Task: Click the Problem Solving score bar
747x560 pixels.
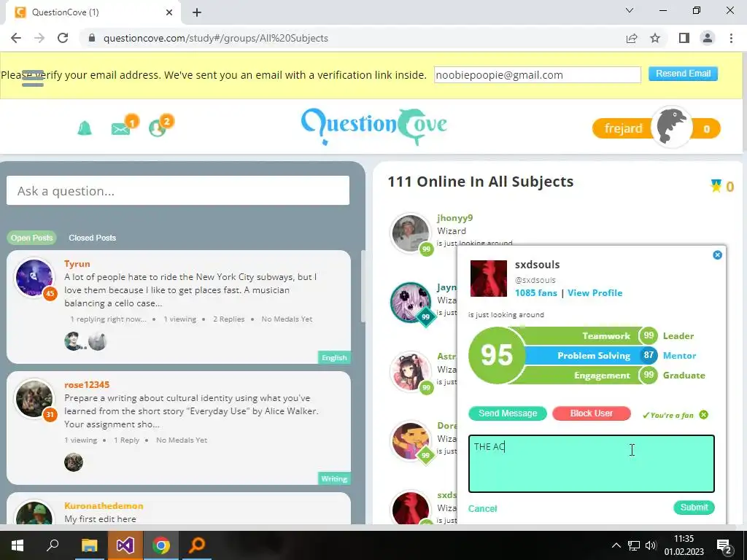Action: coord(589,355)
